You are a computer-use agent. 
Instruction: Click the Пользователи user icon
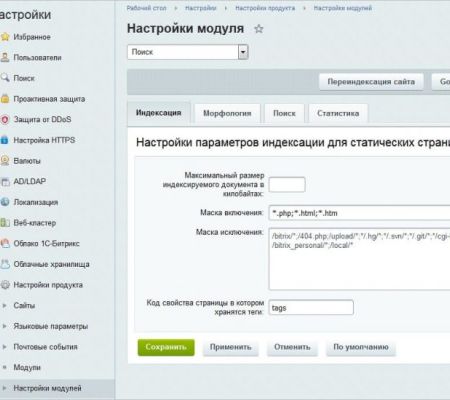pos(5,57)
